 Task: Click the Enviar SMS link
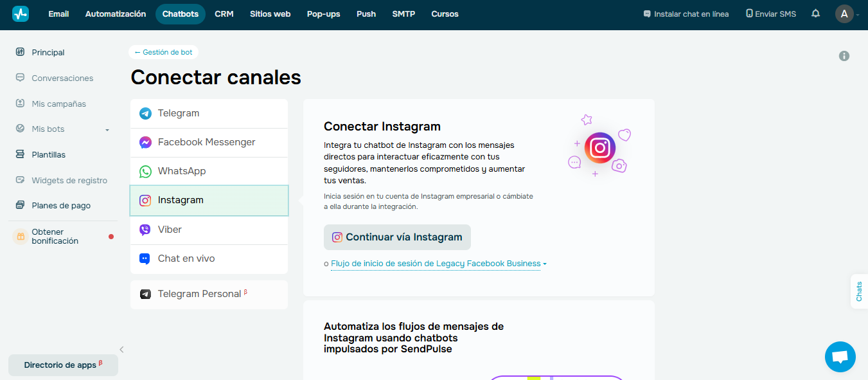pyautogui.click(x=770, y=14)
